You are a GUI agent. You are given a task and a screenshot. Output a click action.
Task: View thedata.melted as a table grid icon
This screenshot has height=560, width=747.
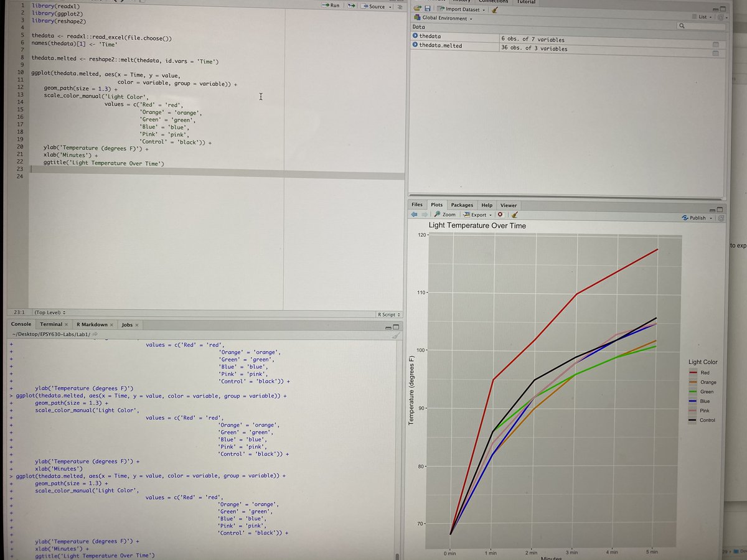715,54
